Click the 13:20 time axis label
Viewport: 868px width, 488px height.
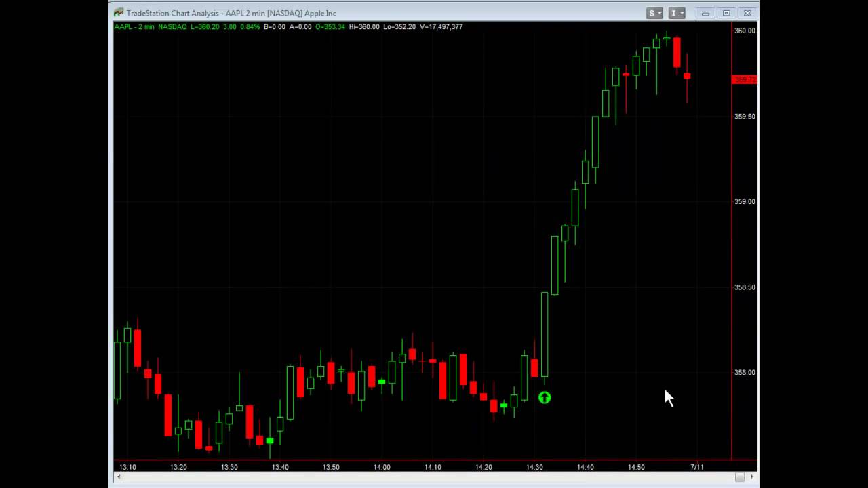point(178,467)
